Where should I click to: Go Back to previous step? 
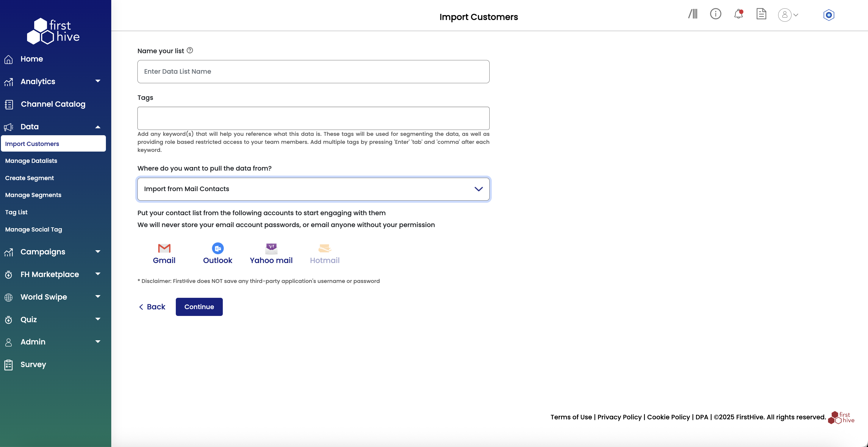152,307
